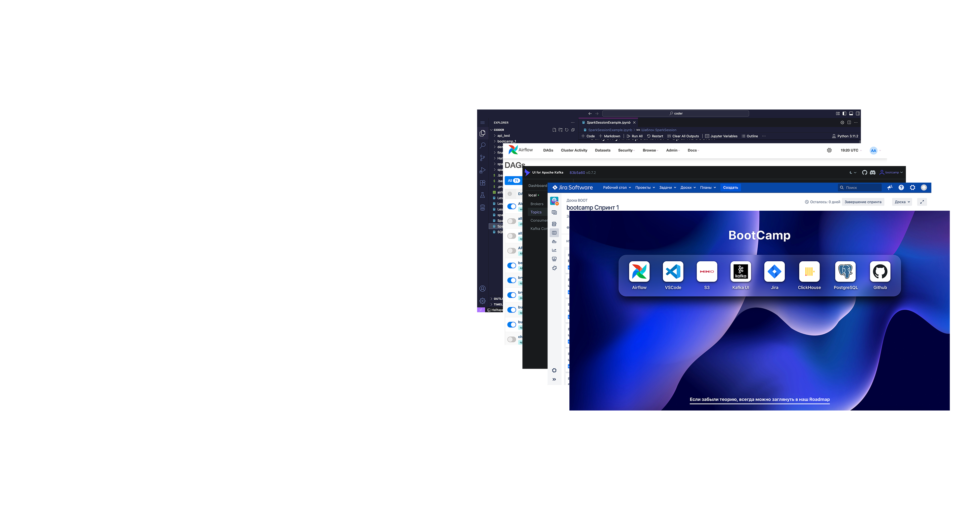This screenshot has width=980, height=518.
Task: Enable the Airflow DAG starting with 'ch'
Action: 512,339
